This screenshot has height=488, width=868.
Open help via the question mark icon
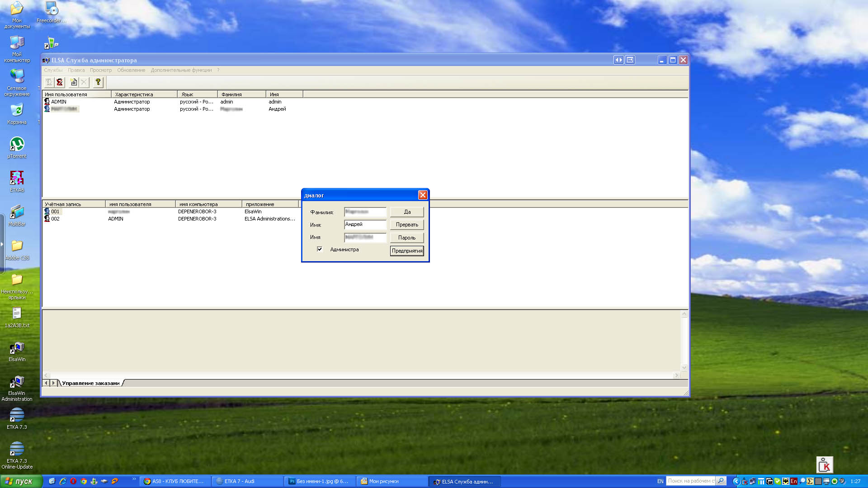pos(98,82)
